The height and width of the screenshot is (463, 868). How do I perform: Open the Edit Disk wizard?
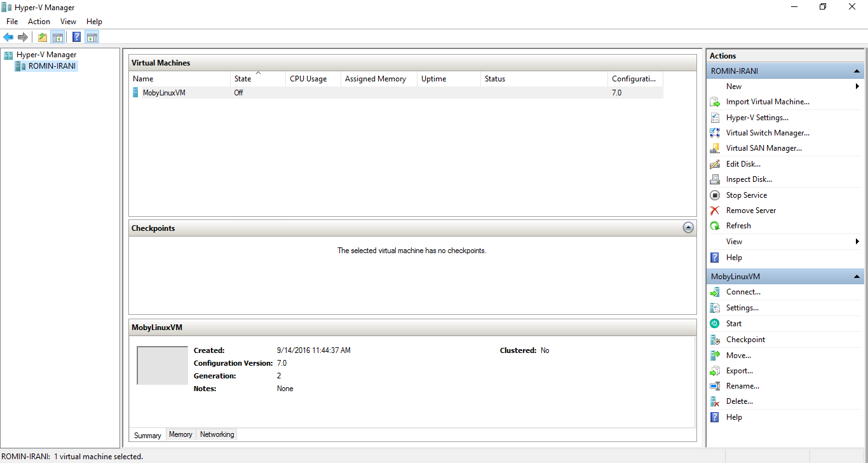(x=743, y=163)
